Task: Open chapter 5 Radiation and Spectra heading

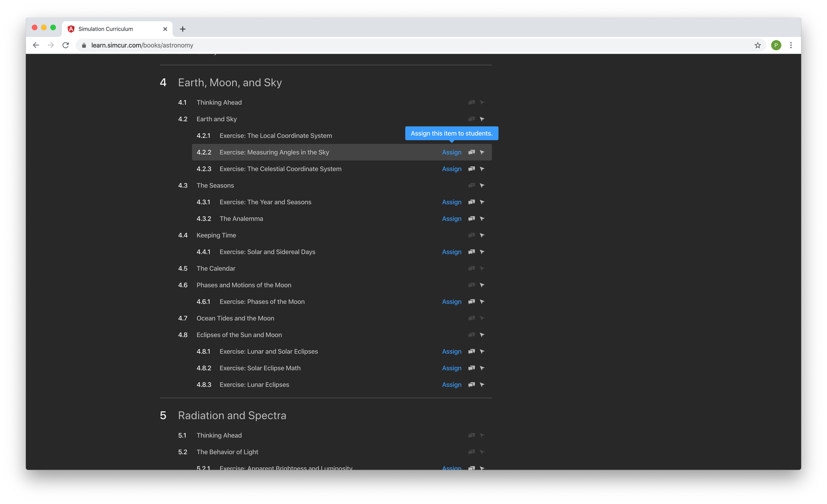Action: pyautogui.click(x=232, y=415)
